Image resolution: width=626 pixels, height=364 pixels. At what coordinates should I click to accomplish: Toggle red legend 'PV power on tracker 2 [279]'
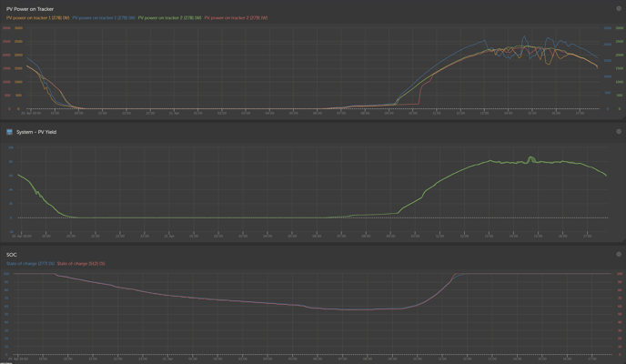[x=236, y=17]
